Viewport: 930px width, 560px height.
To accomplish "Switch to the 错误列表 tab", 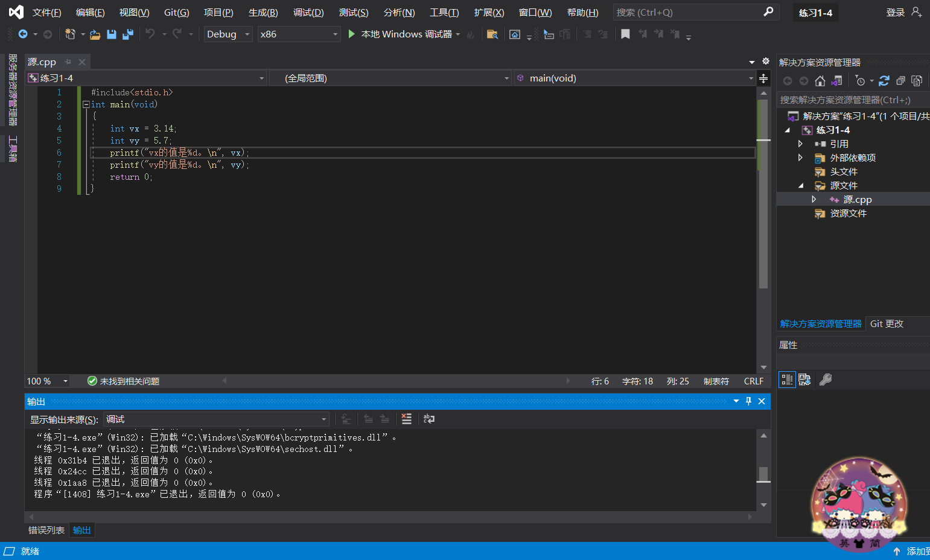I will pyautogui.click(x=46, y=530).
